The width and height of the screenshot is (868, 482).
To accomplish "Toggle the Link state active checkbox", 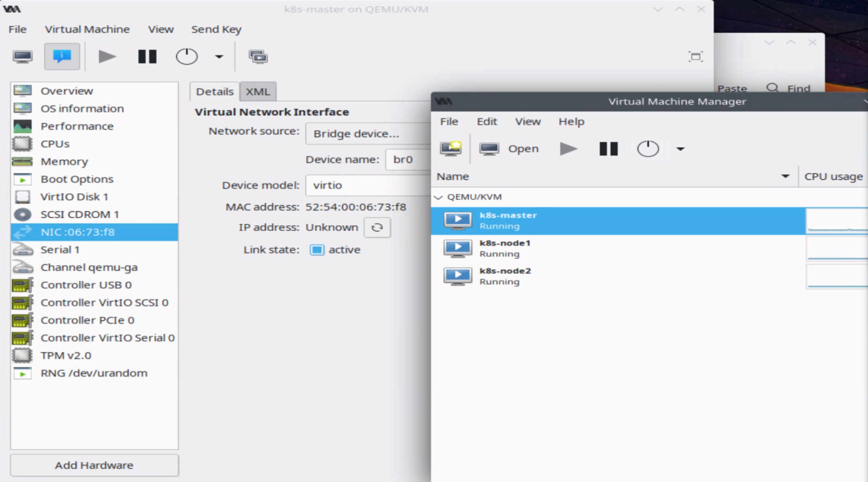I will coord(317,250).
